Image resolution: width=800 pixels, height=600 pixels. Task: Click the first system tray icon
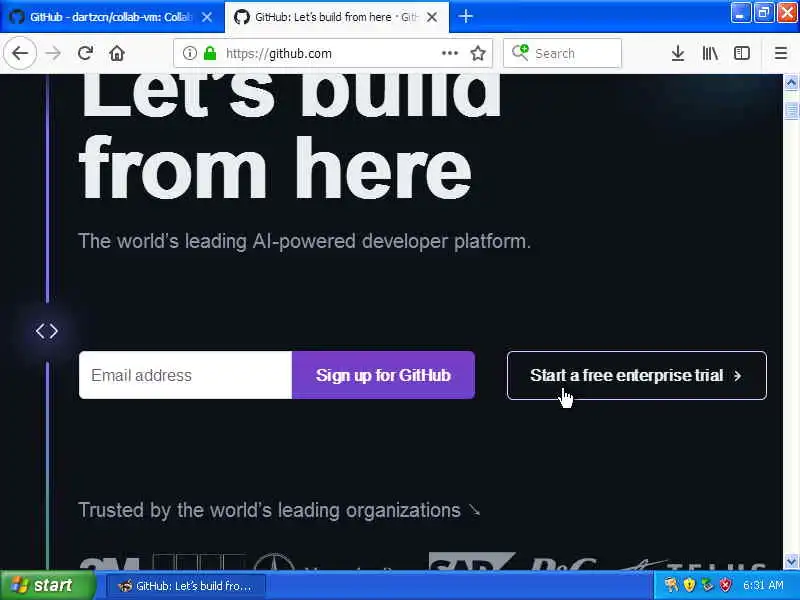click(x=671, y=585)
